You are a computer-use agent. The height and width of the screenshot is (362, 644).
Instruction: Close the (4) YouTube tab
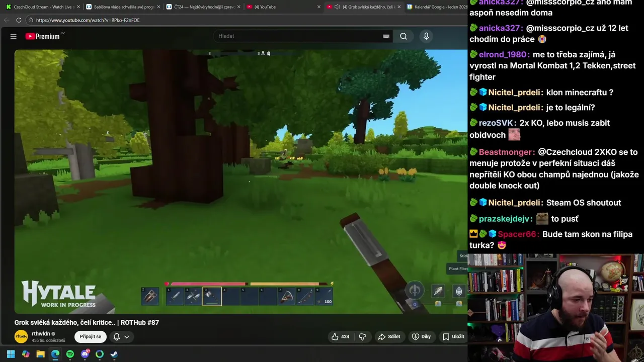pyautogui.click(x=318, y=7)
